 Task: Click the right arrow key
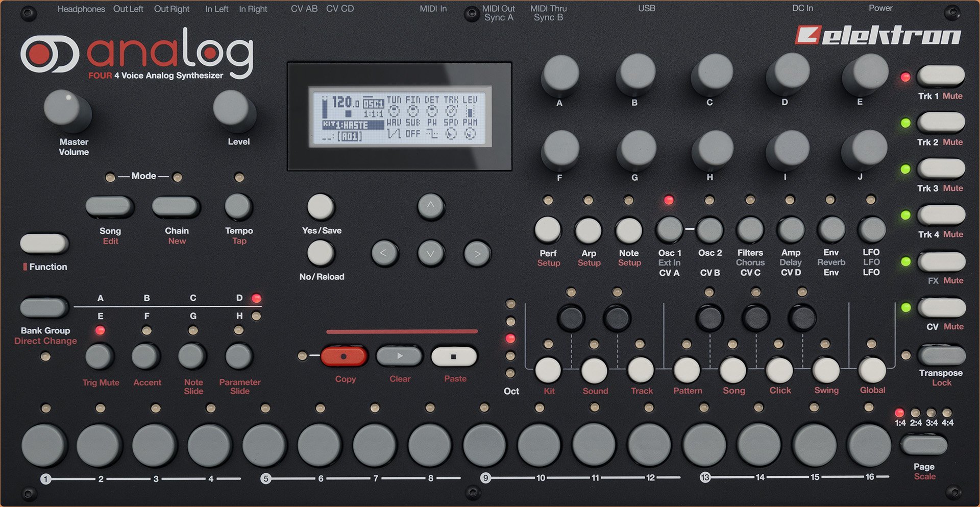[477, 254]
